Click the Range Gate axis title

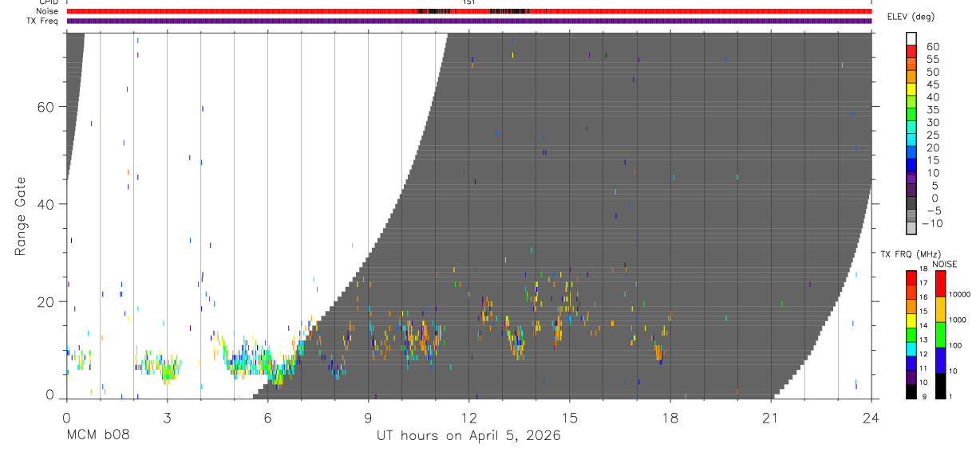[22, 216]
